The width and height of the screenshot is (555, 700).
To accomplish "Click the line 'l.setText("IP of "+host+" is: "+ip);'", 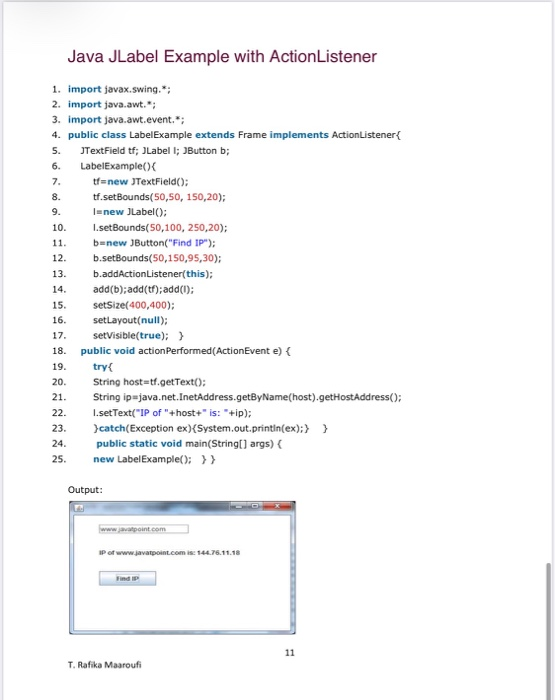I will coord(172,412).
